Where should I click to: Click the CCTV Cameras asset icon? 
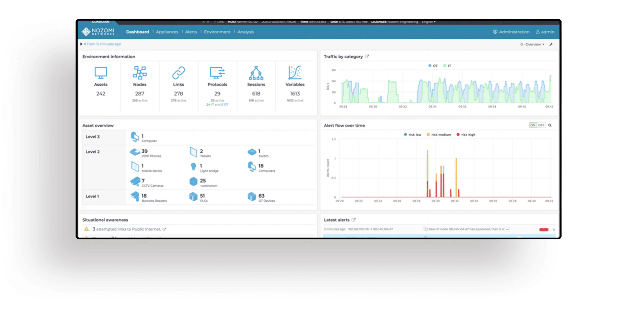(x=135, y=182)
